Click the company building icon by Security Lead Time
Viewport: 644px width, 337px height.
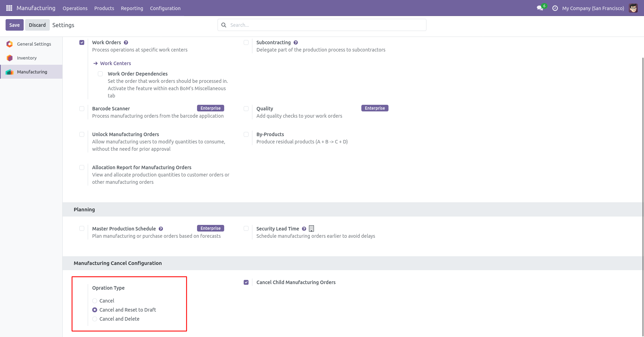tap(312, 228)
